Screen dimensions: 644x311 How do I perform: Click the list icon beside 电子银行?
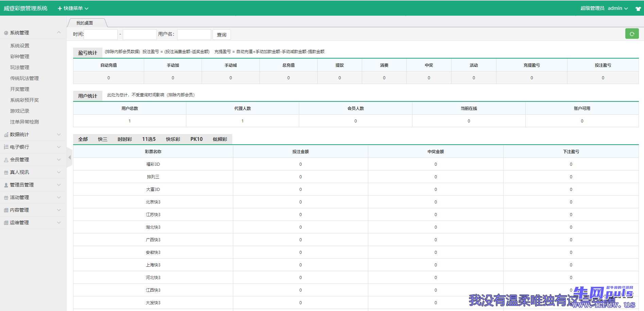[x=6, y=147]
